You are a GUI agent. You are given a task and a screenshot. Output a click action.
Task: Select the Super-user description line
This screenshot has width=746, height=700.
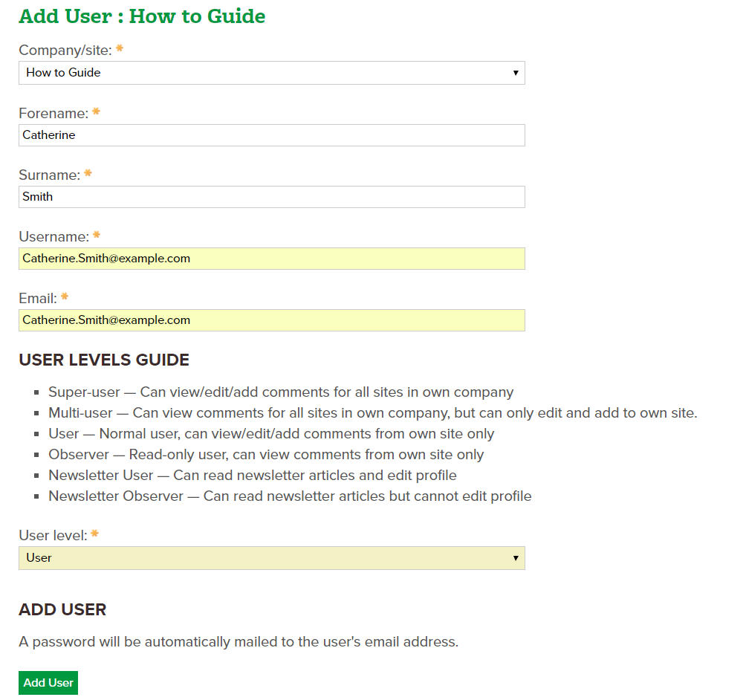tap(281, 392)
